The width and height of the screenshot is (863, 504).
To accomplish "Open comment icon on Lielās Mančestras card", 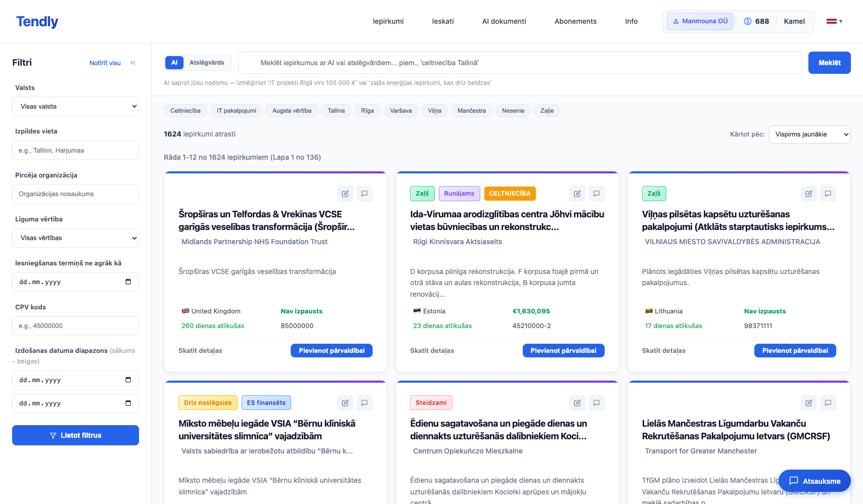I will tap(828, 403).
